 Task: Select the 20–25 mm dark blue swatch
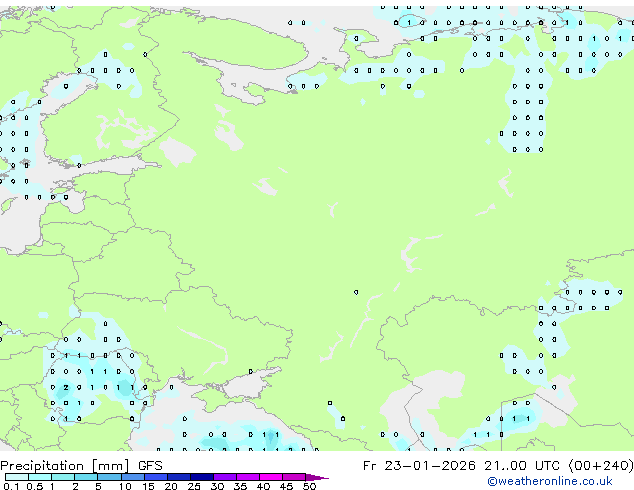(179, 477)
